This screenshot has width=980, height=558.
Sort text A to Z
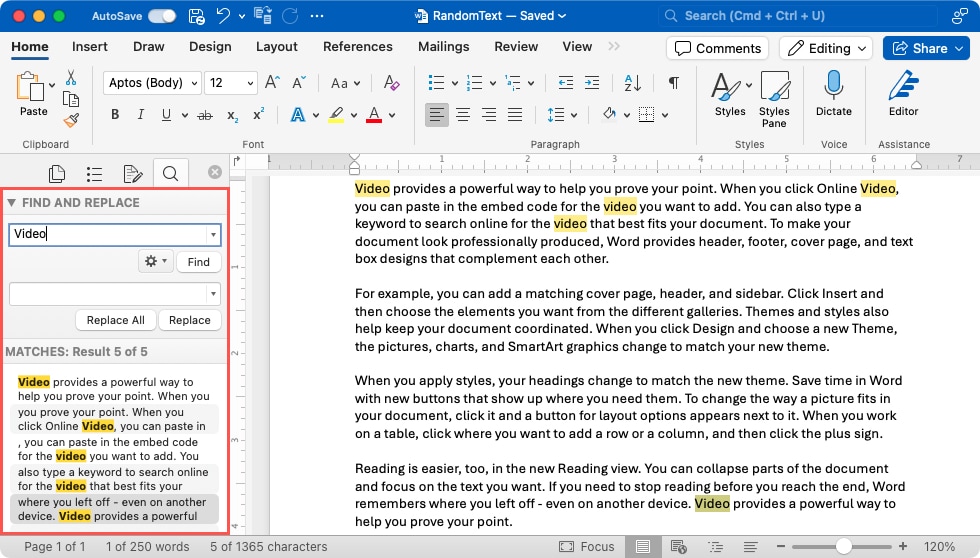[632, 82]
